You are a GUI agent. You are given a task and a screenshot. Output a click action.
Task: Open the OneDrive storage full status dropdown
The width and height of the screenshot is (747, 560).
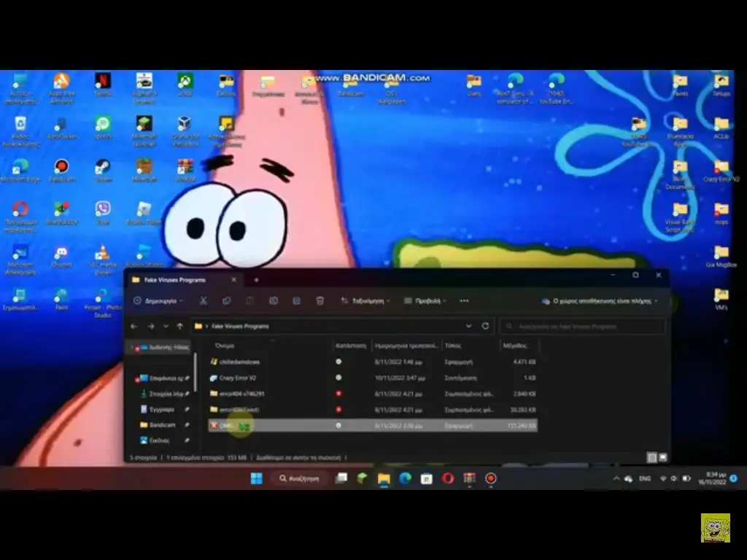tap(601, 300)
